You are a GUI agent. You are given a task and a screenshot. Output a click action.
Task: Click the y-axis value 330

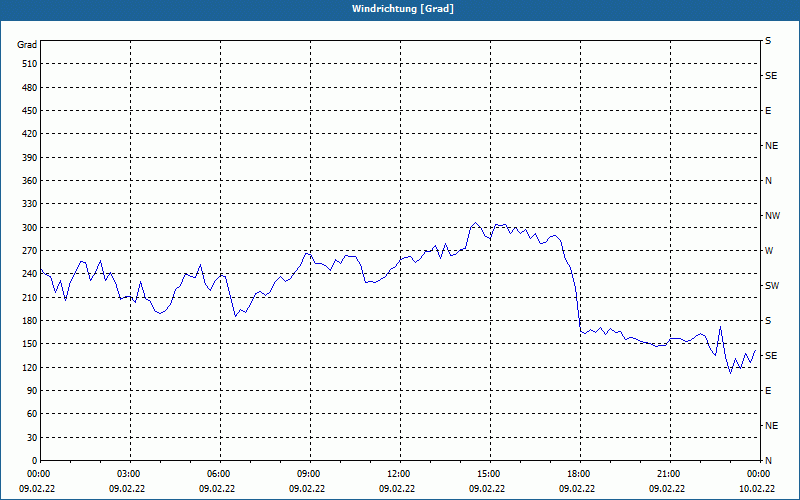(x=30, y=204)
